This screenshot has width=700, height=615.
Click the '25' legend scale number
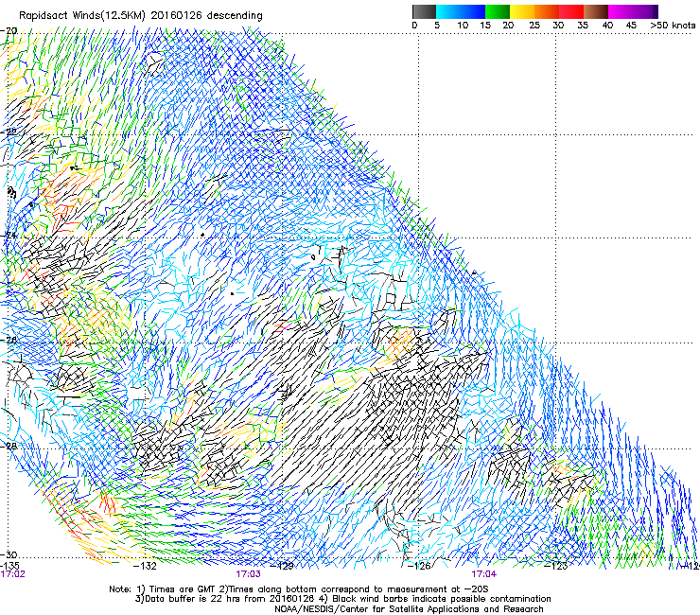coord(534,26)
